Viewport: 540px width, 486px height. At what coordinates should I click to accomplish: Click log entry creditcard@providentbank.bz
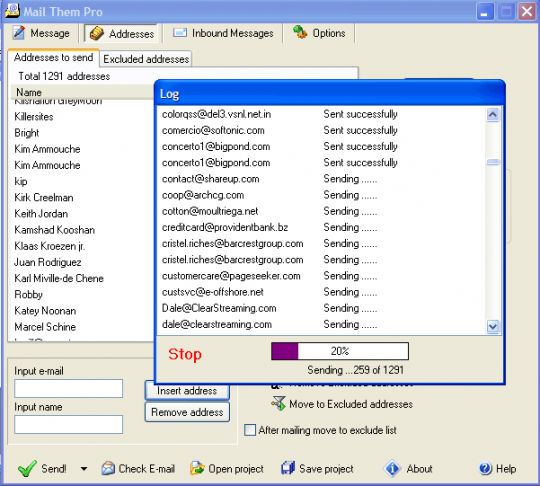pos(225,227)
